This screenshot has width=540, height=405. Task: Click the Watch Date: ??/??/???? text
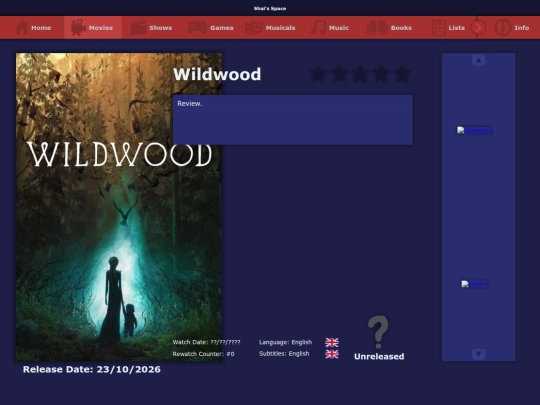[x=206, y=342]
